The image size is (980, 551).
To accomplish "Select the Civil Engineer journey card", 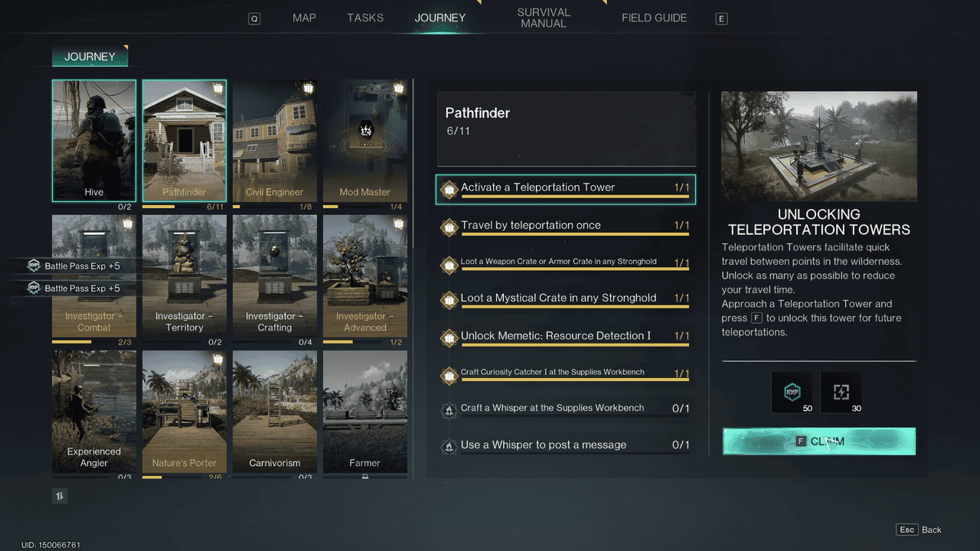I will click(275, 141).
